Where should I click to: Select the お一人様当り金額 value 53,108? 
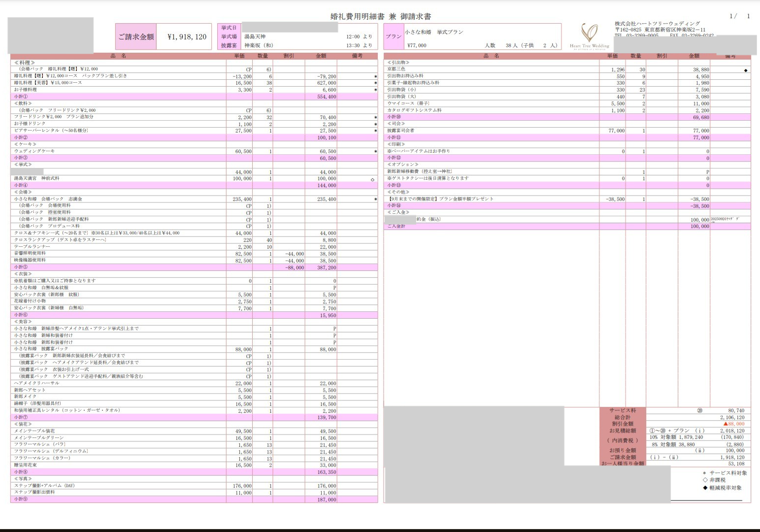click(x=736, y=464)
